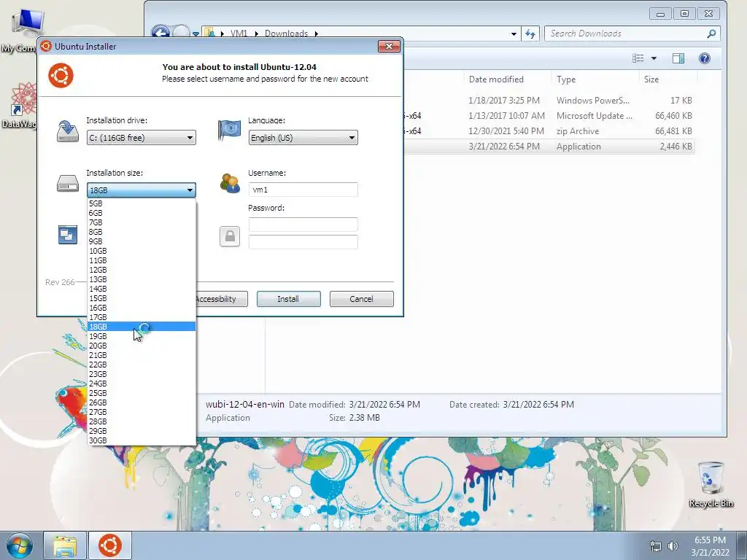Select 22GB installation size
Screen dimensions: 747x560
click(141, 365)
